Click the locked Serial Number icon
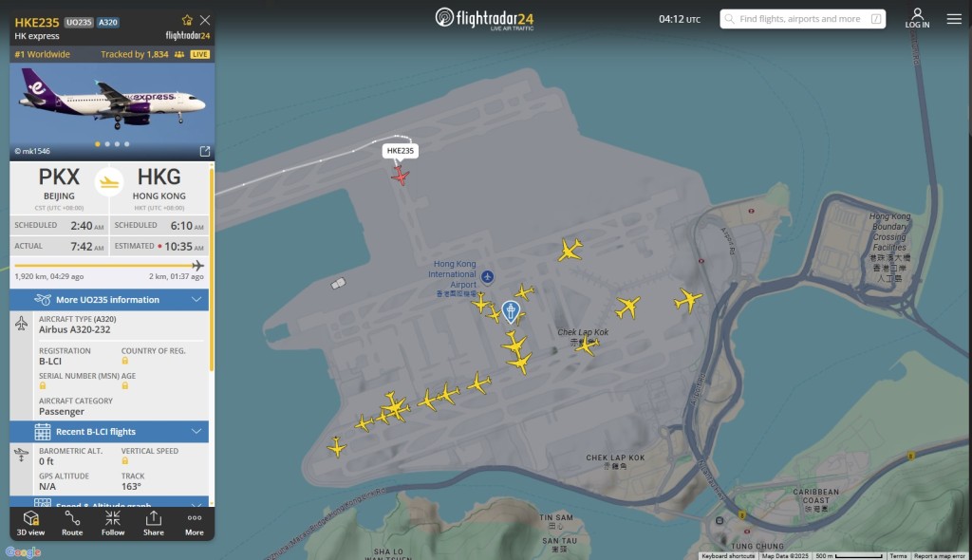Viewport: 972px width, 560px height. (42, 385)
